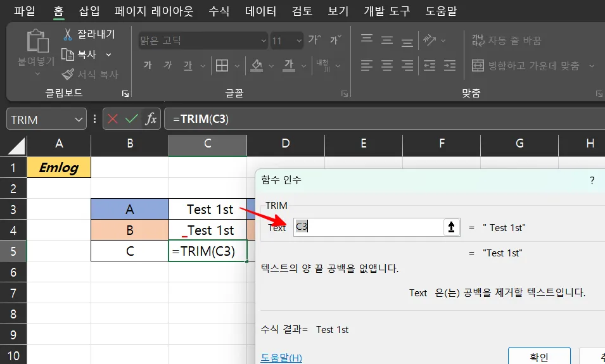Screen dimensions: 605x364
Task: Align text to middle vertically
Action: click(x=387, y=40)
